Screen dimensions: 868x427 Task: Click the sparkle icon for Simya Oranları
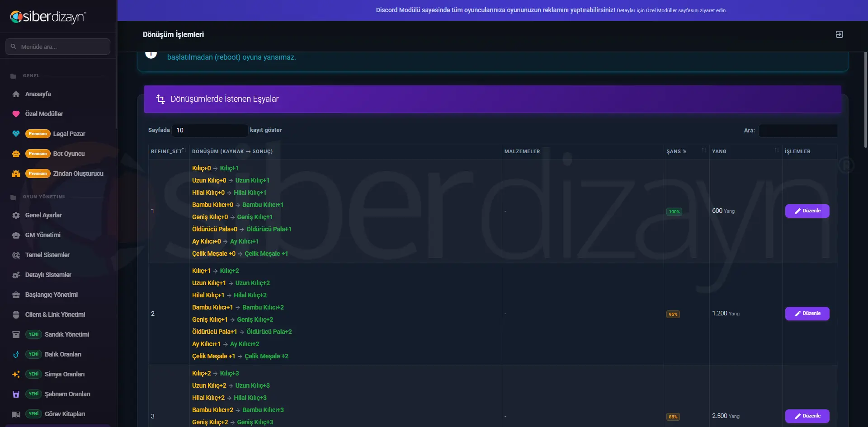[x=16, y=374]
